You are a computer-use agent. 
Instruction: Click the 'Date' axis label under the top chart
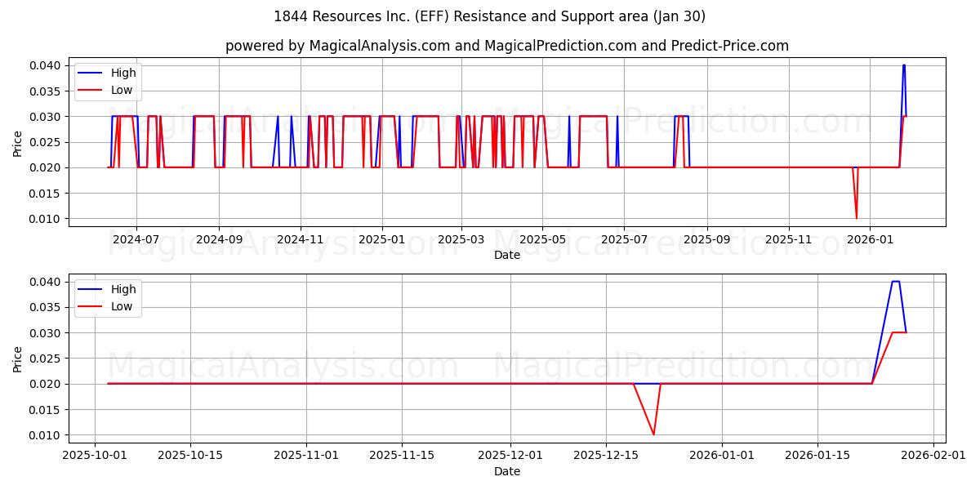(507, 255)
